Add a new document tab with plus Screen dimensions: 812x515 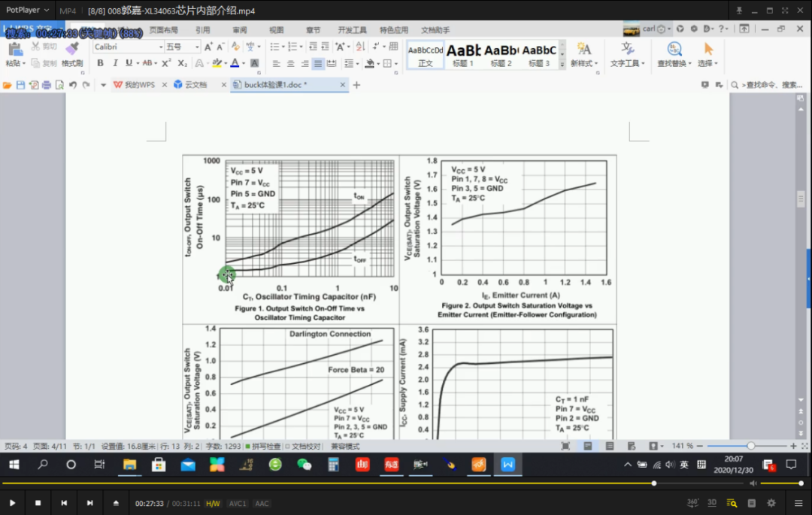356,85
